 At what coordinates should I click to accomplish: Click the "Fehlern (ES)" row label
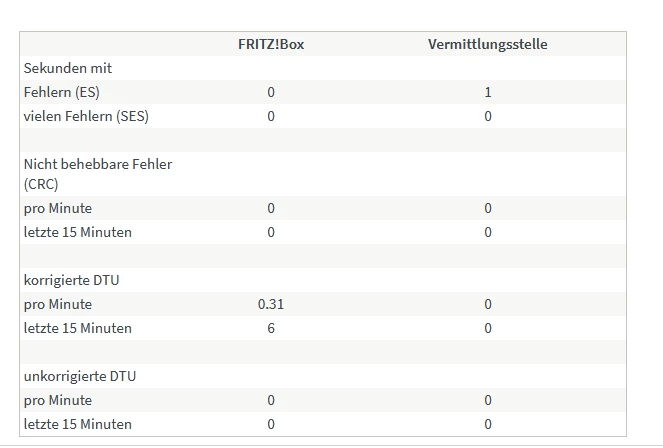point(62,92)
